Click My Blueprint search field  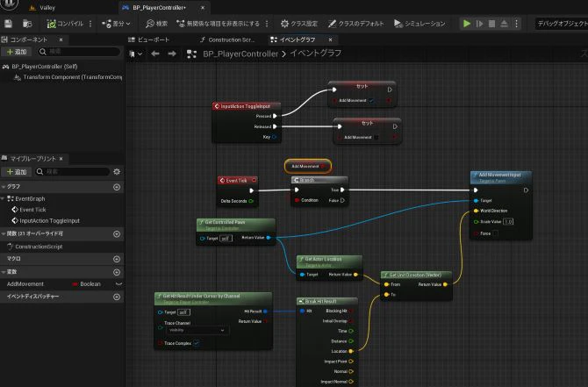pyautogui.click(x=73, y=172)
